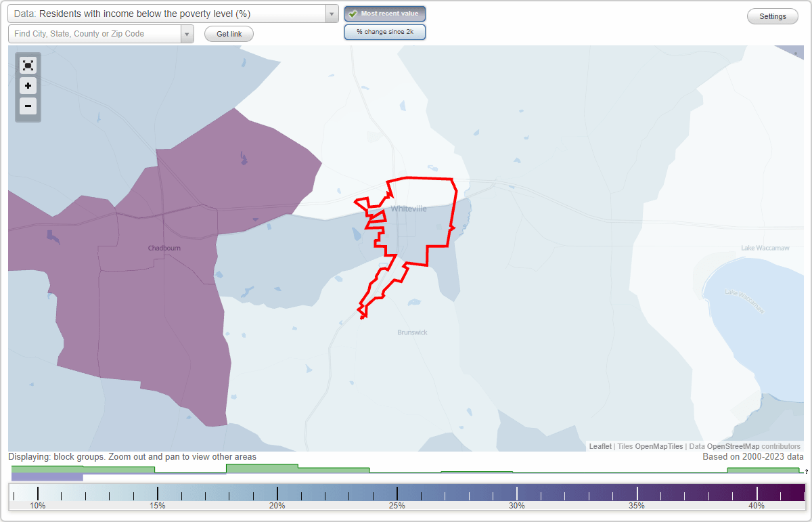Open the Data field arrow chevron
The height and width of the screenshot is (522, 812).
click(x=330, y=13)
